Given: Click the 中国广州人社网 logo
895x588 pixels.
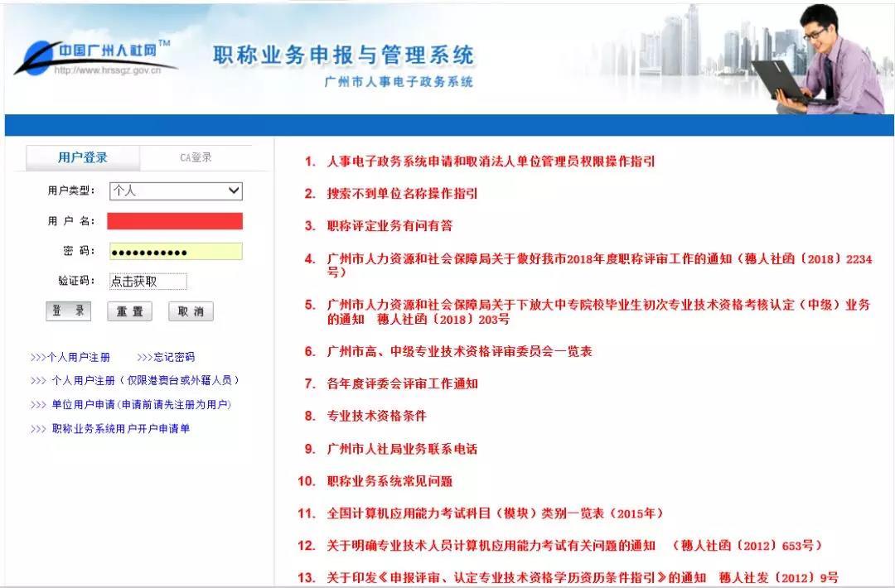Looking at the screenshot, I should 95,56.
